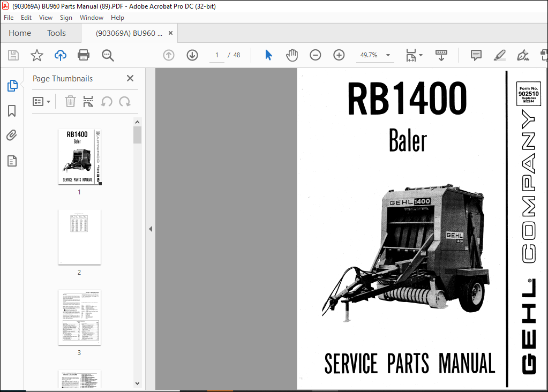Switch to the Home tab

pos(20,33)
